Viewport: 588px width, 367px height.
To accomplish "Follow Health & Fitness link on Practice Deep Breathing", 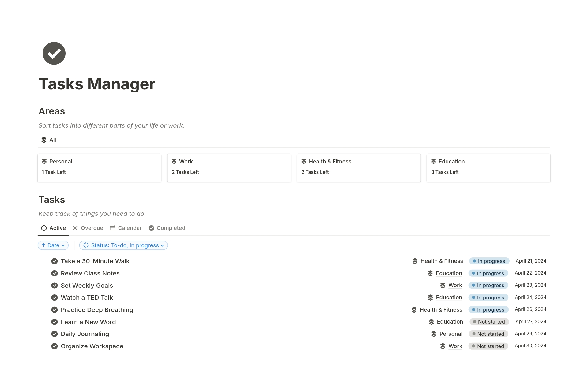I will (x=441, y=310).
